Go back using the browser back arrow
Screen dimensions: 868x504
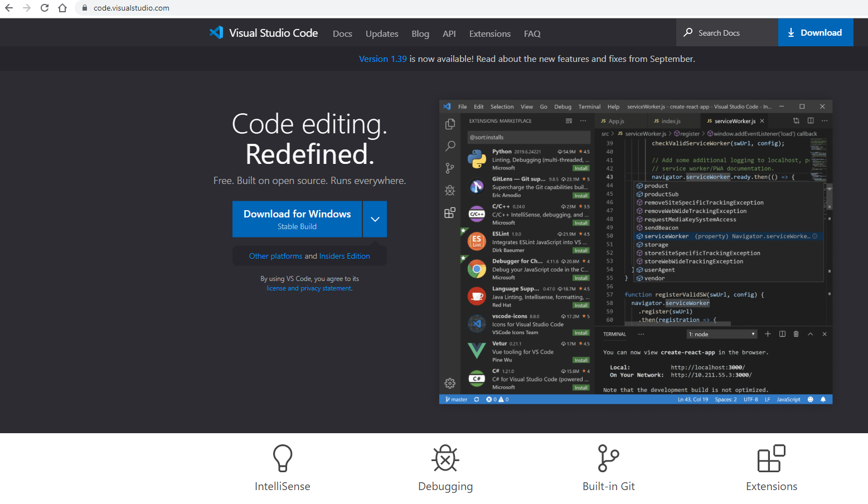click(x=9, y=8)
